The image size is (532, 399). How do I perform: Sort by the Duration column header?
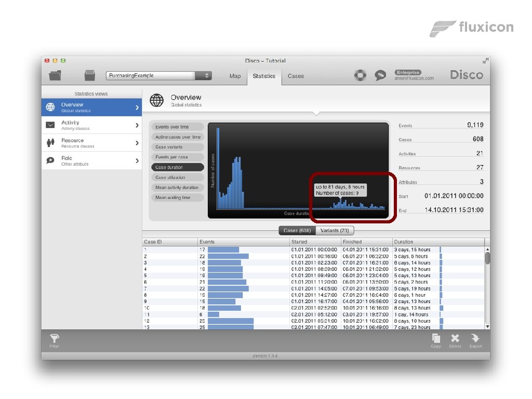click(x=438, y=242)
